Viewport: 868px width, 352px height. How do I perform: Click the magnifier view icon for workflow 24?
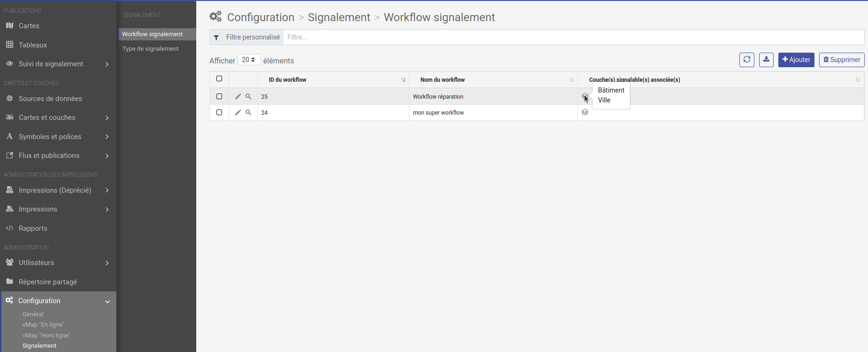tap(248, 112)
